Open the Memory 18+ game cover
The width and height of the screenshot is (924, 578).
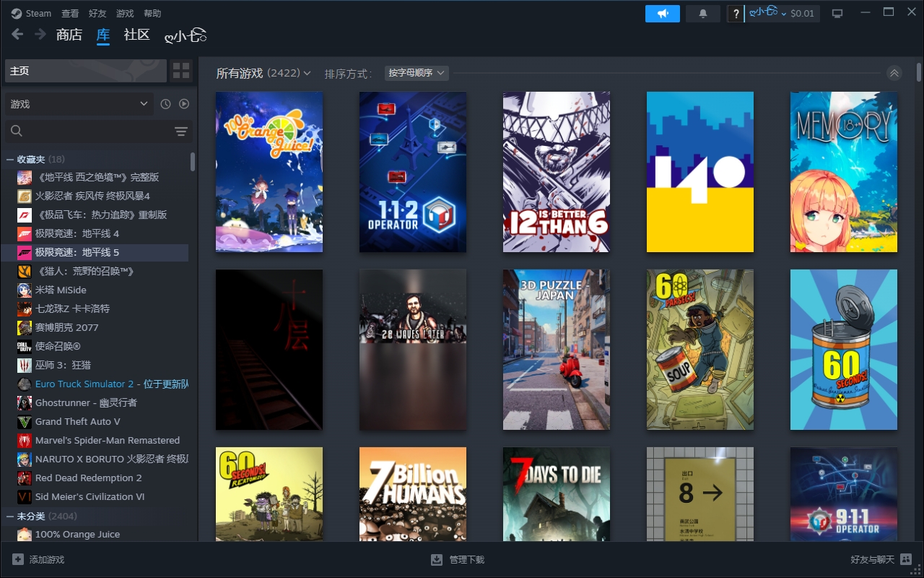click(844, 172)
